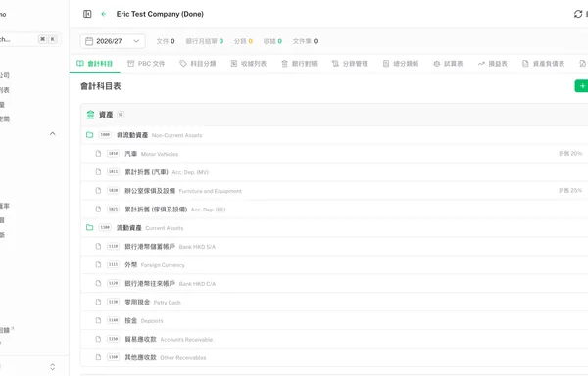Select the Other Receivables account
This screenshot has width=588, height=376.
[x=334, y=357]
